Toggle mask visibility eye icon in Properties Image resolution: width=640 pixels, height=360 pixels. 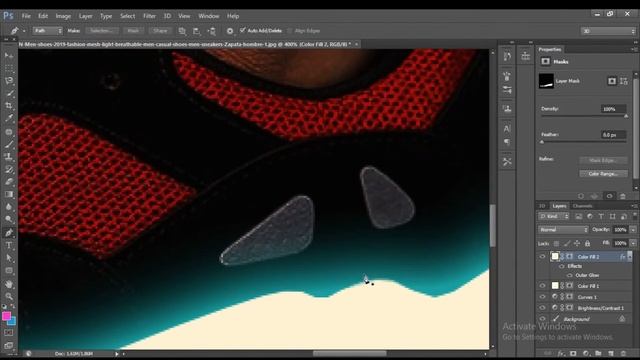pyautogui.click(x=609, y=196)
